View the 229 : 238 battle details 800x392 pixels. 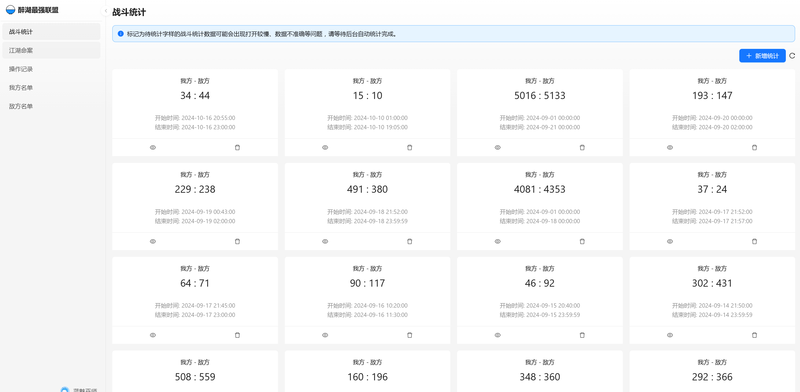(153, 241)
